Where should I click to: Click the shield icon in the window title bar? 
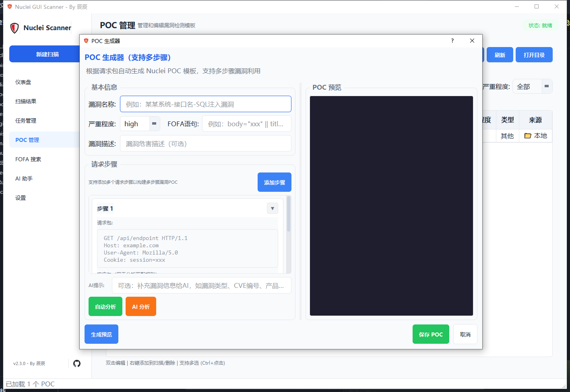click(x=9, y=6)
